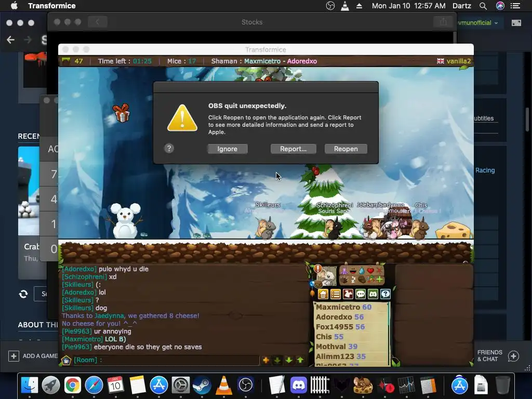This screenshot has height=399, width=532.
Task: Click the player list scrollbar
Action: (x=389, y=334)
